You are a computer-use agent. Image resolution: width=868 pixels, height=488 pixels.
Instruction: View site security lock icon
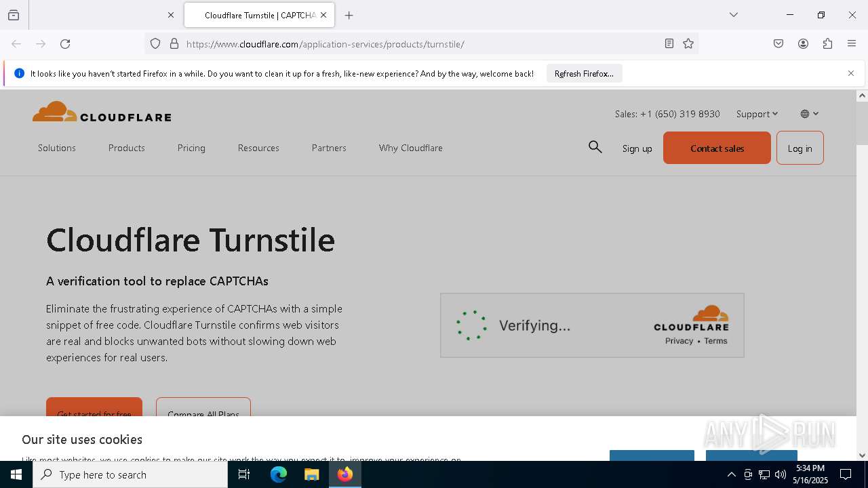point(174,44)
